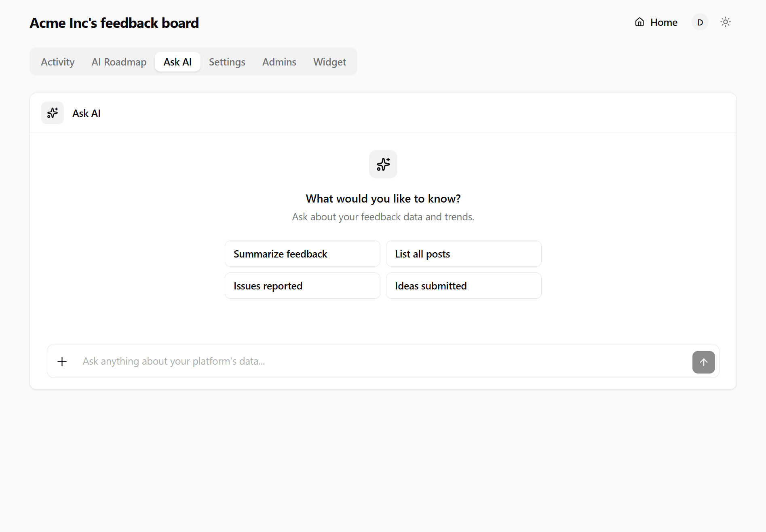The image size is (766, 532).
Task: Open the attachment plus icon in the chat box
Action: [62, 361]
